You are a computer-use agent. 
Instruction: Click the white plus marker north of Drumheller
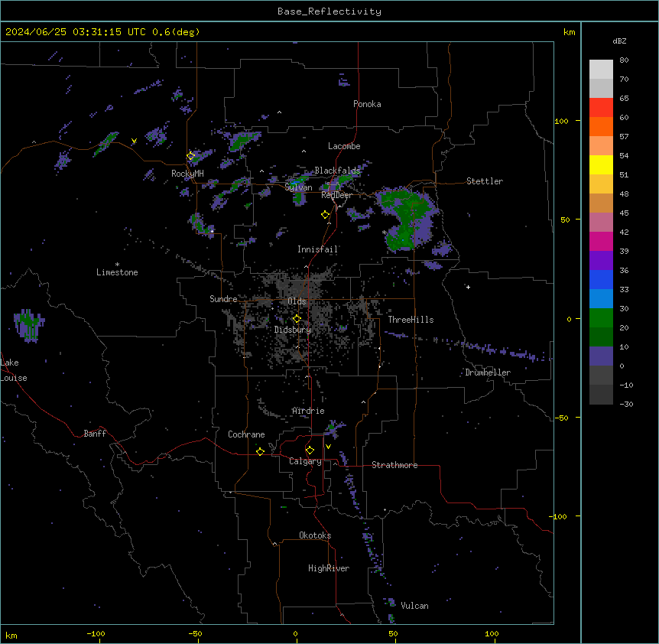tap(468, 287)
